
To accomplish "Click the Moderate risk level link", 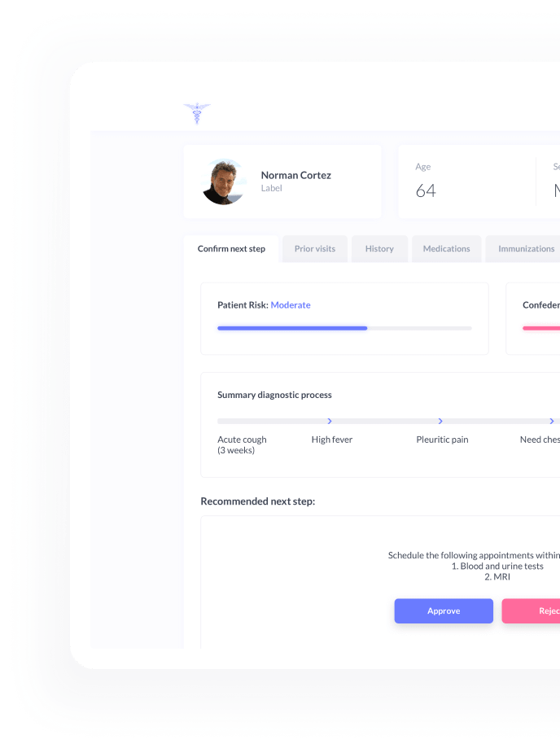I will coord(291,305).
